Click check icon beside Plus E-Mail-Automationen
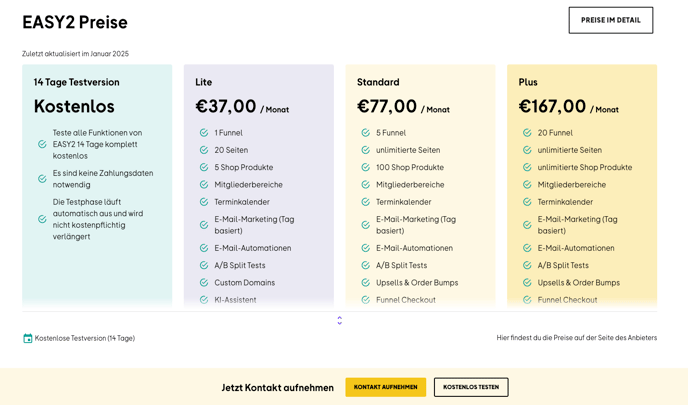The height and width of the screenshot is (405, 688). 527,248
